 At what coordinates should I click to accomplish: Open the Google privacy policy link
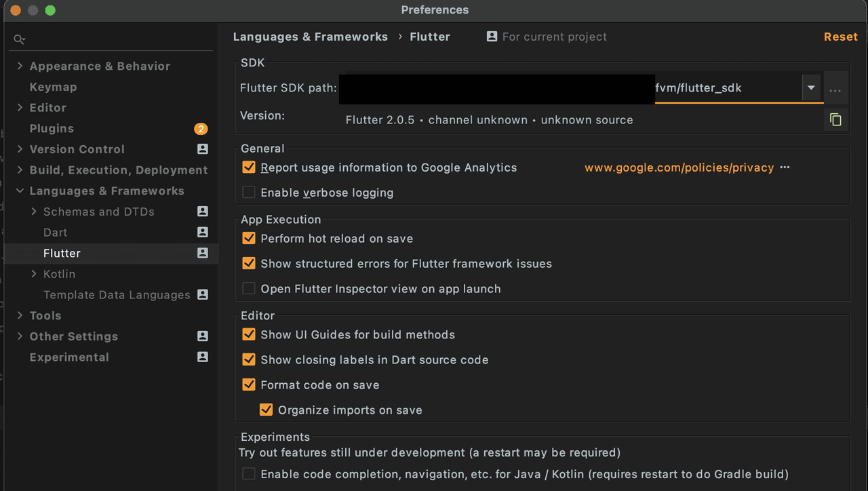(679, 168)
